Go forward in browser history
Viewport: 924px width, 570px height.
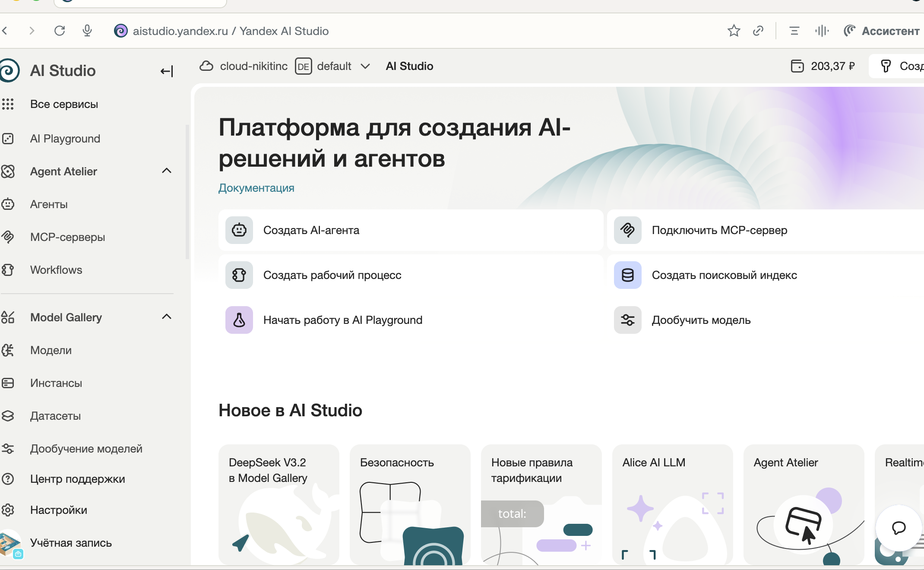pyautogui.click(x=32, y=31)
